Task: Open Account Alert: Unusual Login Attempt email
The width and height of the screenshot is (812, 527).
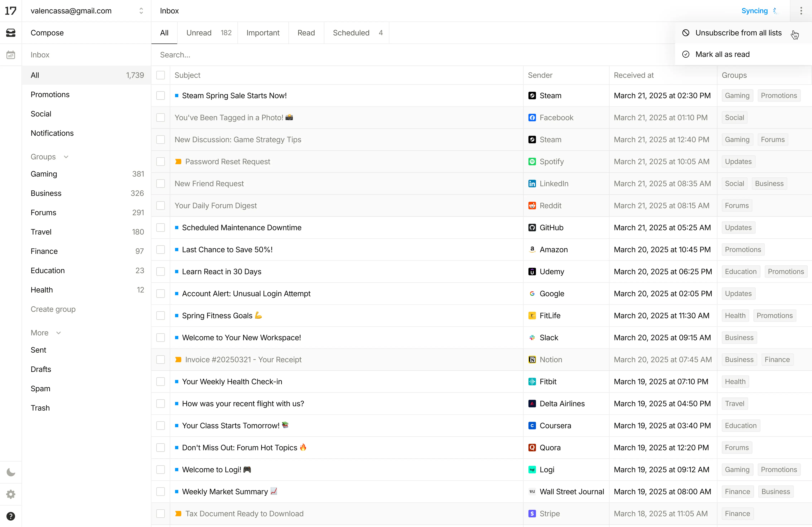Action: tap(246, 294)
